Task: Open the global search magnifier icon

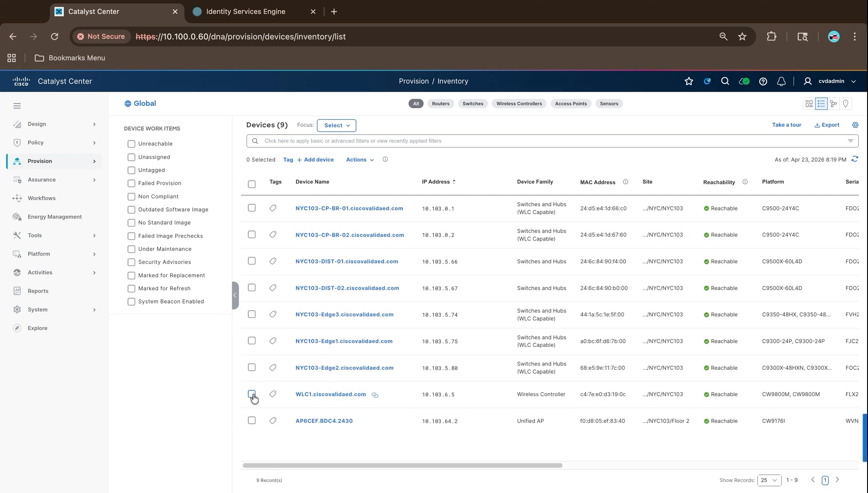Action: point(725,81)
